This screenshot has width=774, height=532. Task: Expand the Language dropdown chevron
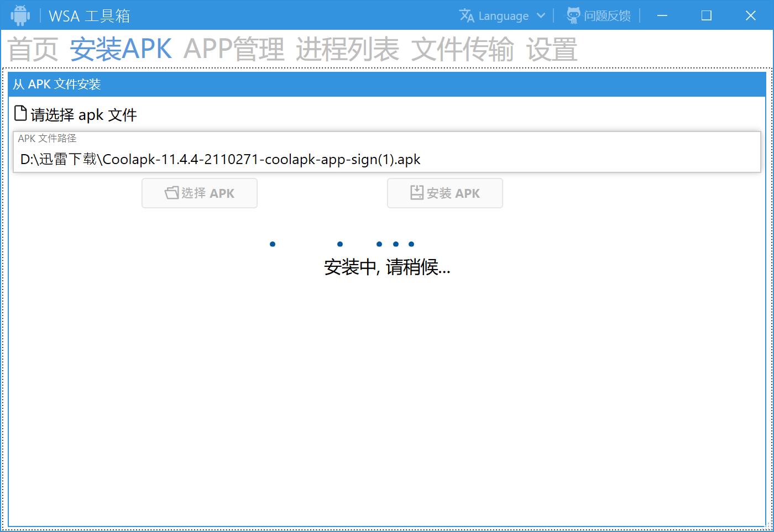pyautogui.click(x=541, y=15)
